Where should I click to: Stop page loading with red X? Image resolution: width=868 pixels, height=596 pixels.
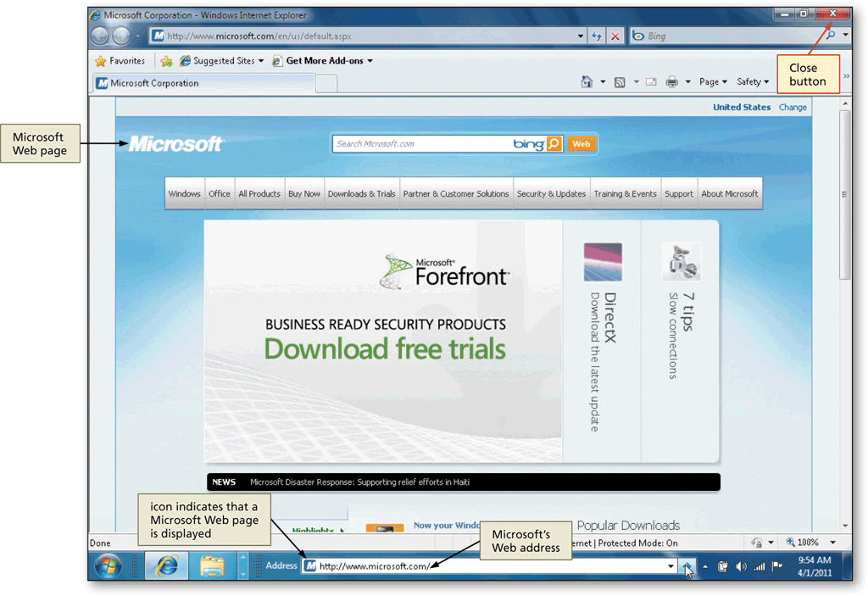coord(615,36)
